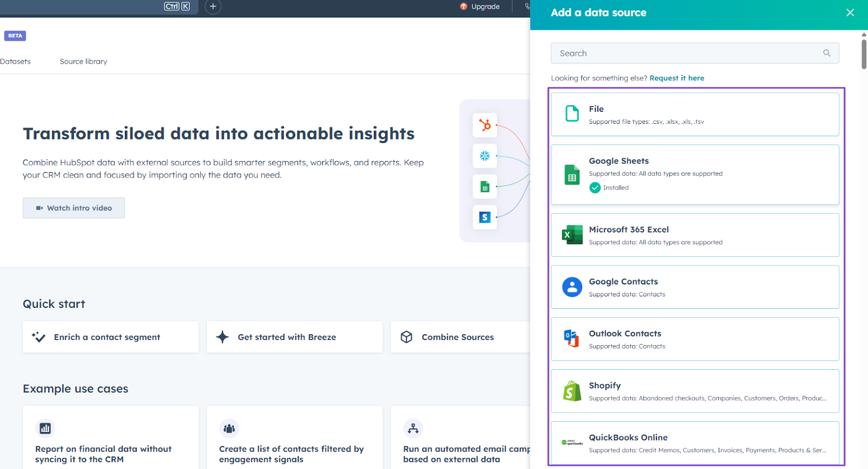Click the Google Sheets green icon

pos(572,175)
